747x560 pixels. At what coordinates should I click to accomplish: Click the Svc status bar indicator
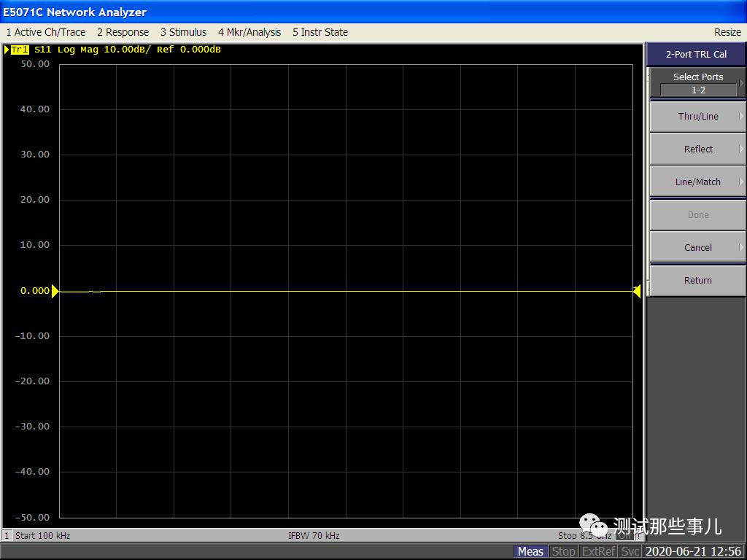[x=630, y=551]
